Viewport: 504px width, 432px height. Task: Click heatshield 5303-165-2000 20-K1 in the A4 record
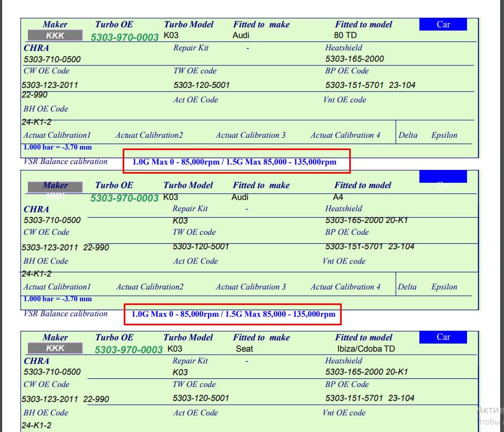coord(366,220)
